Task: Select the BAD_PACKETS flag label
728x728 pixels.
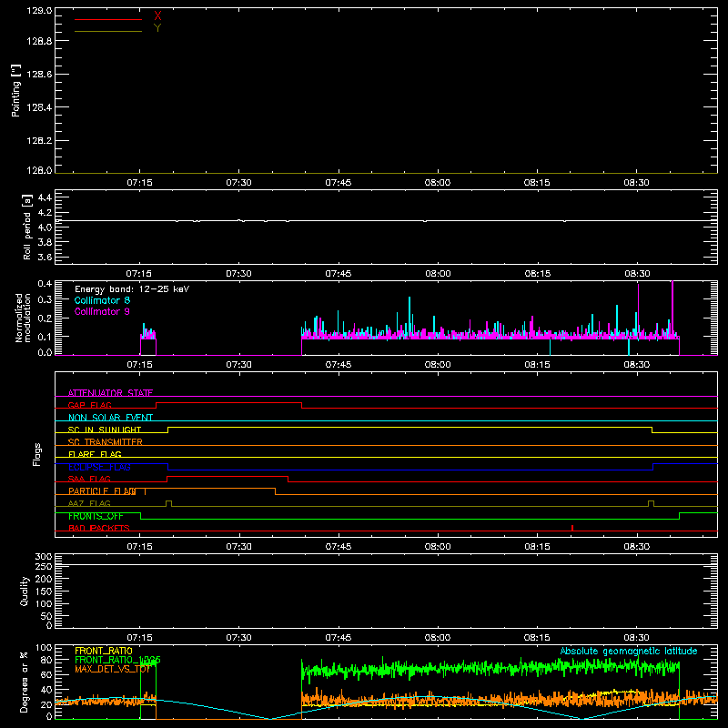Action: tap(99, 529)
